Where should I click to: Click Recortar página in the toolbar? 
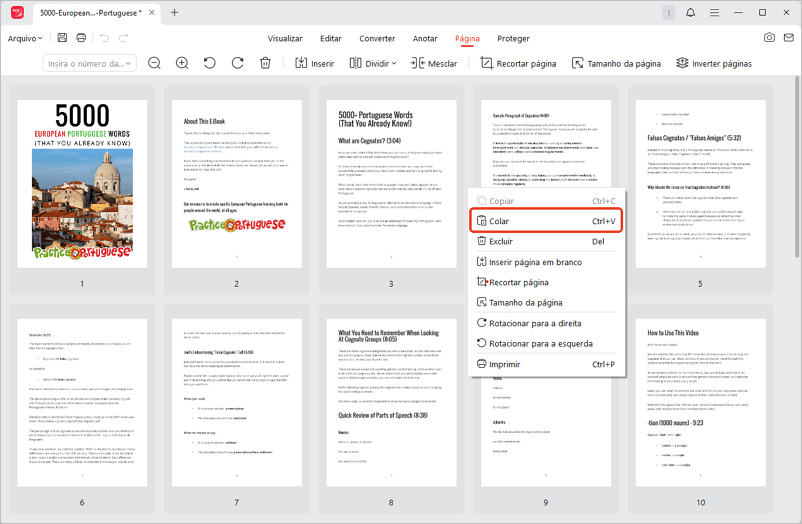[x=518, y=63]
